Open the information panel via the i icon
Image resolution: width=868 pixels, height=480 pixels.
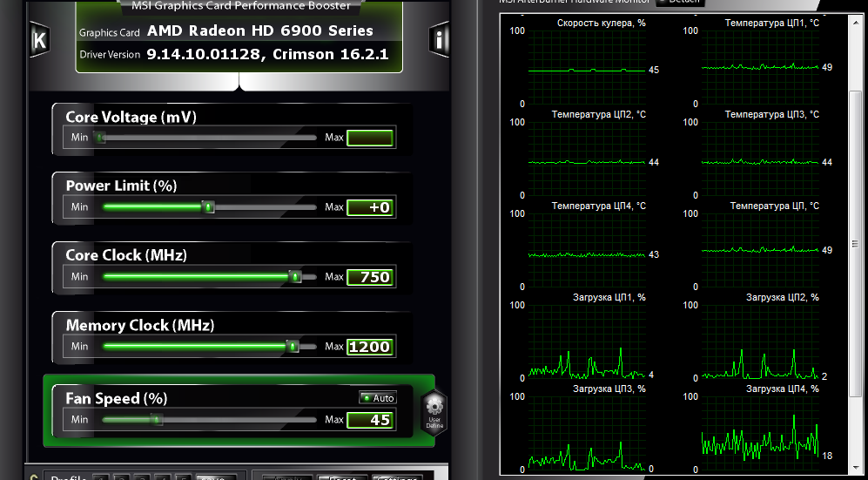coord(439,40)
